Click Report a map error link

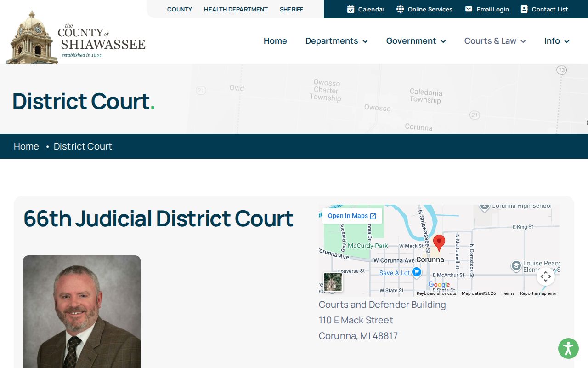(x=538, y=293)
